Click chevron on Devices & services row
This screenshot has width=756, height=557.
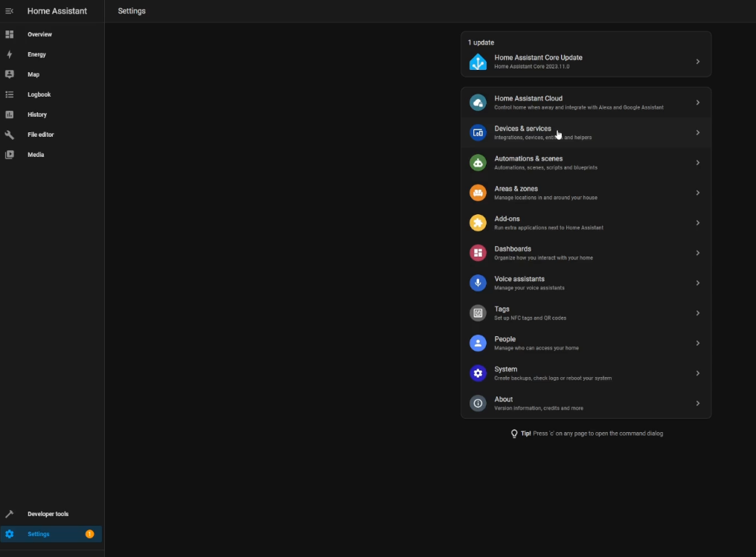coord(698,132)
